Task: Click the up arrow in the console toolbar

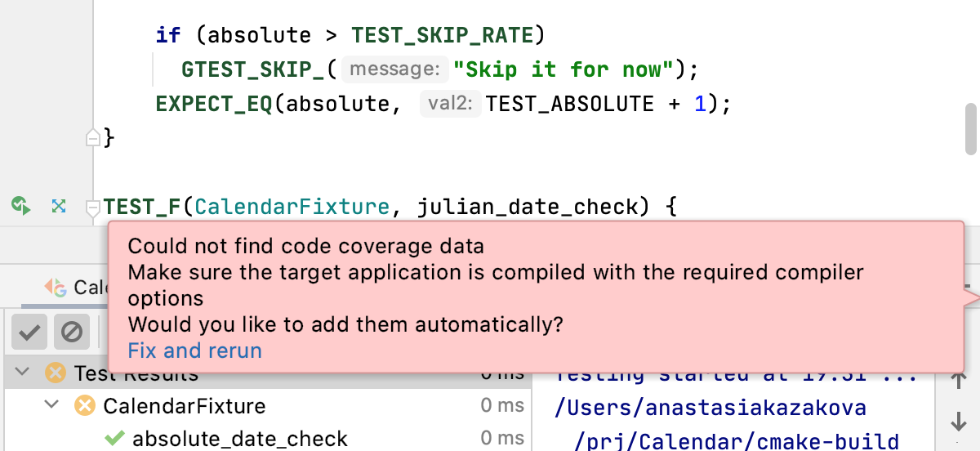Action: [960, 380]
